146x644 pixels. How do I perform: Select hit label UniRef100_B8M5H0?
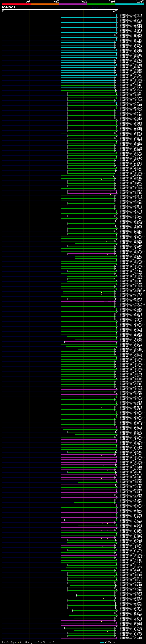coord(131,93)
